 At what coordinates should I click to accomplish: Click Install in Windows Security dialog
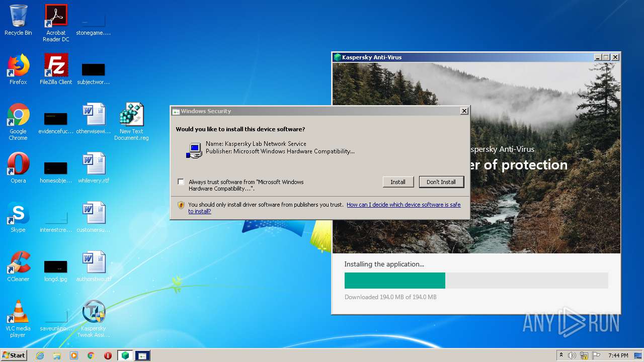coord(398,182)
